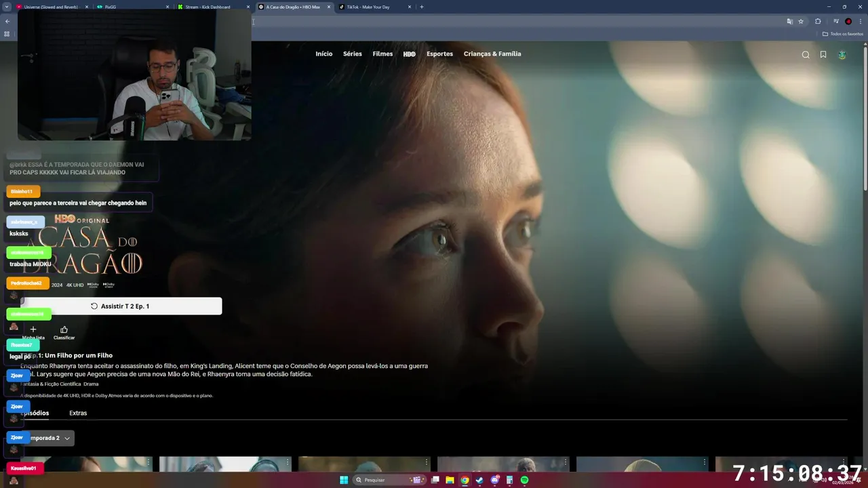Bookmark this page with the star icon

click(801, 22)
